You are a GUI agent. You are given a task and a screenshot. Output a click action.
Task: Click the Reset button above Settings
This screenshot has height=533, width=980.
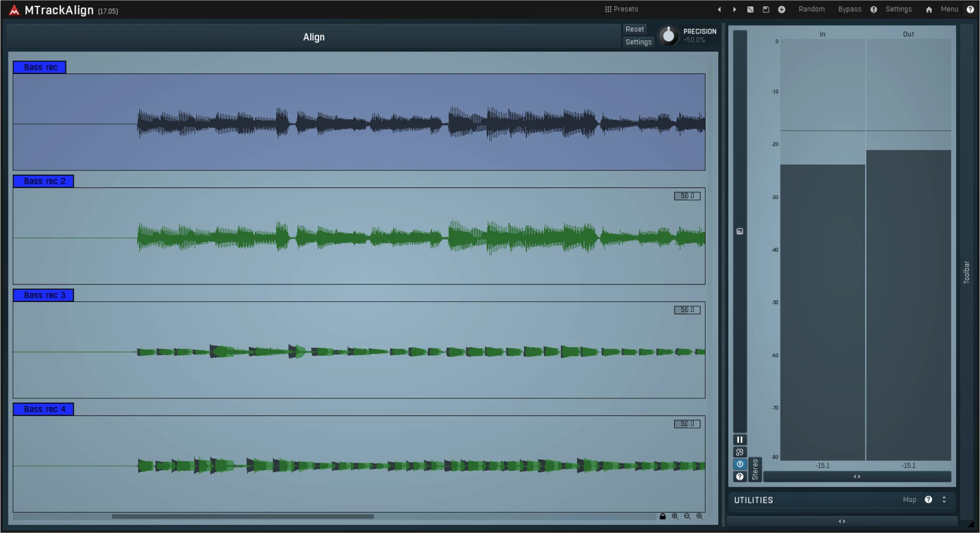point(635,29)
